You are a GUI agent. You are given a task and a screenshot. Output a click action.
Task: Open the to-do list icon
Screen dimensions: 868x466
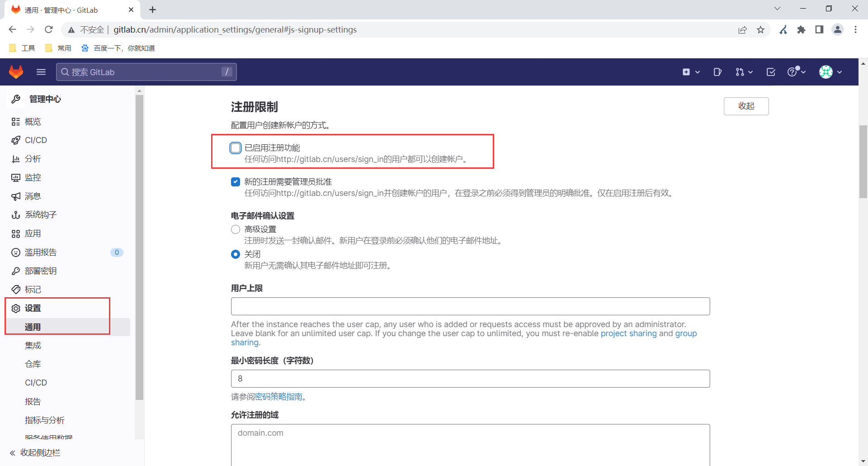click(771, 72)
